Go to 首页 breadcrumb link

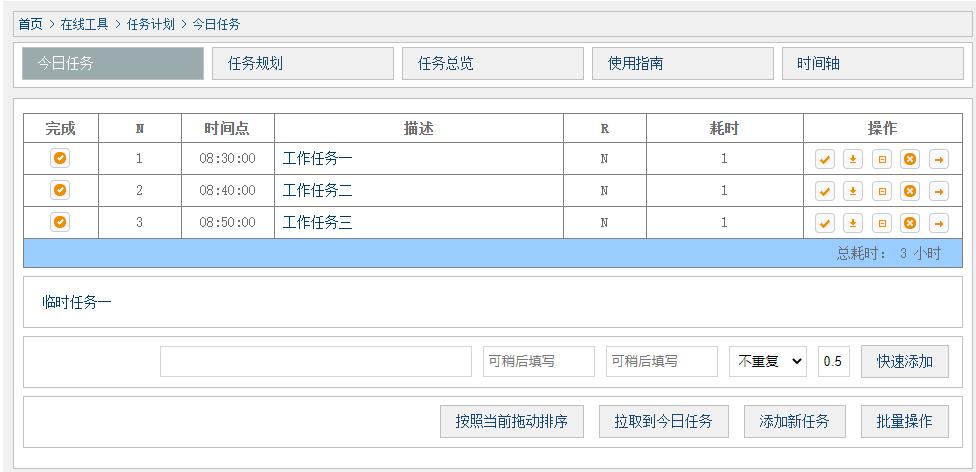tap(30, 24)
